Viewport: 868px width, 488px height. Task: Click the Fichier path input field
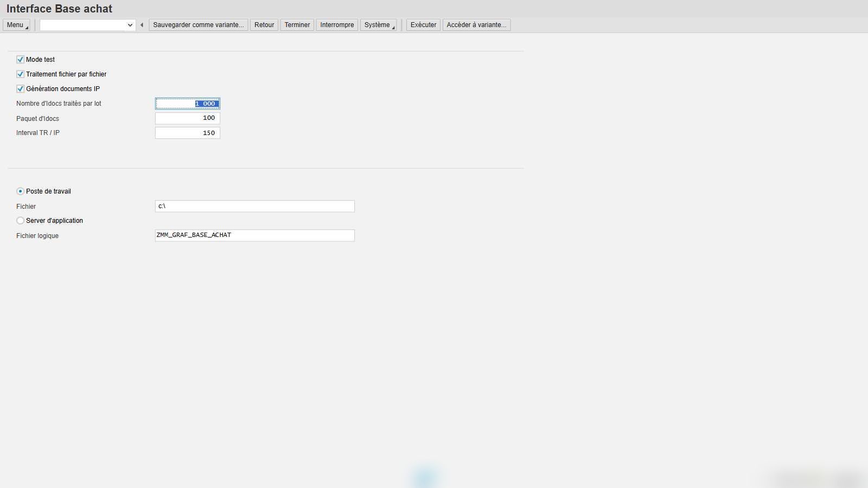click(255, 206)
